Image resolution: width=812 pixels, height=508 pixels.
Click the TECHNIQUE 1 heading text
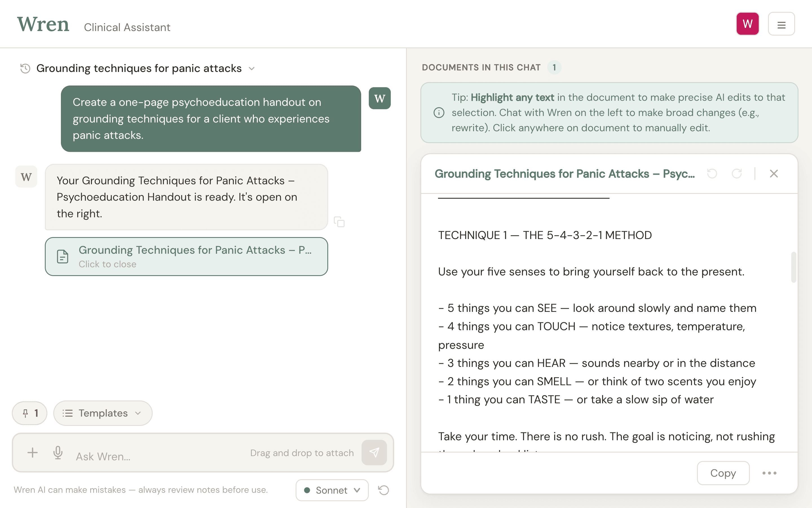coord(545,235)
